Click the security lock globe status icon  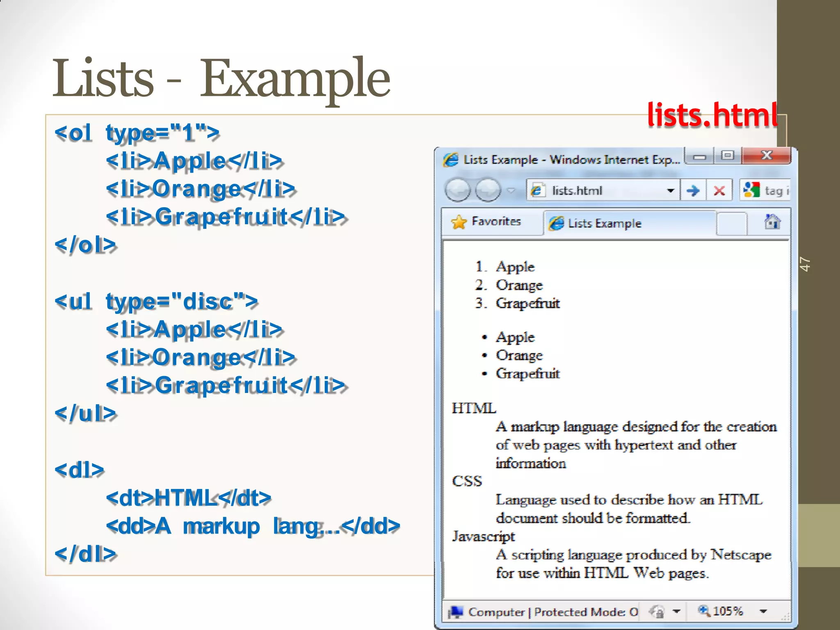pyautogui.click(x=657, y=612)
